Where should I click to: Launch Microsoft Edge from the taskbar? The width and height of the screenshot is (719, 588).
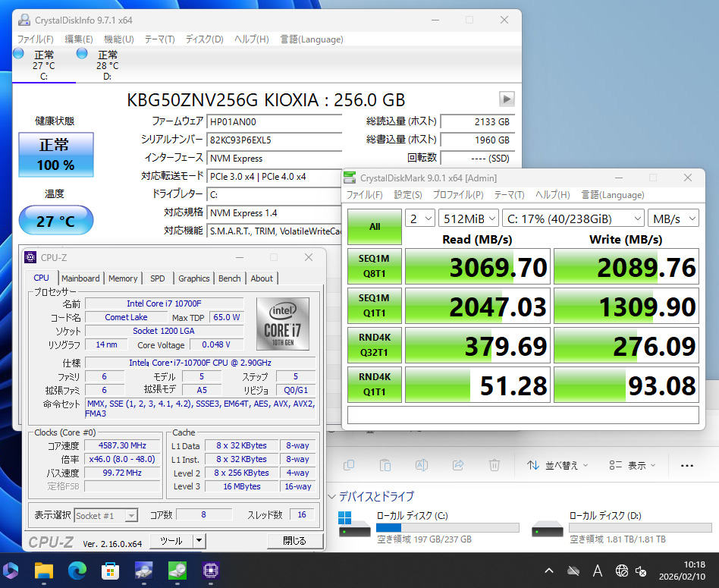(x=77, y=570)
